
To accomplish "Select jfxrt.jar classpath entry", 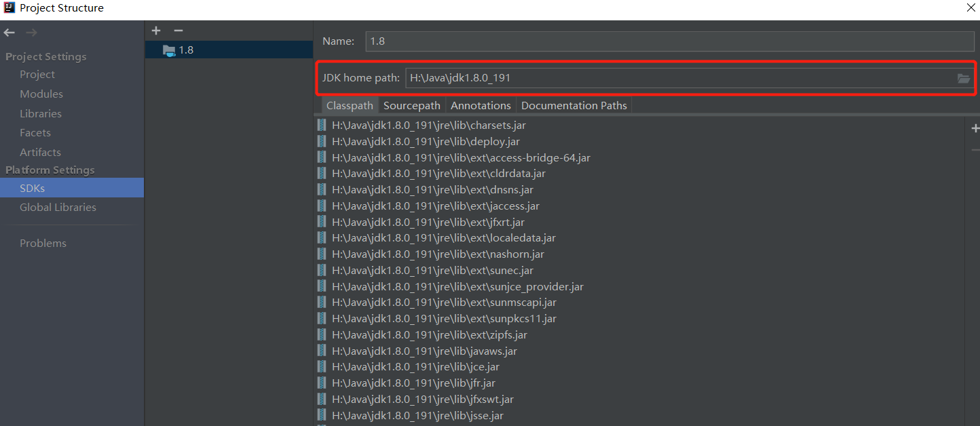I will (428, 222).
